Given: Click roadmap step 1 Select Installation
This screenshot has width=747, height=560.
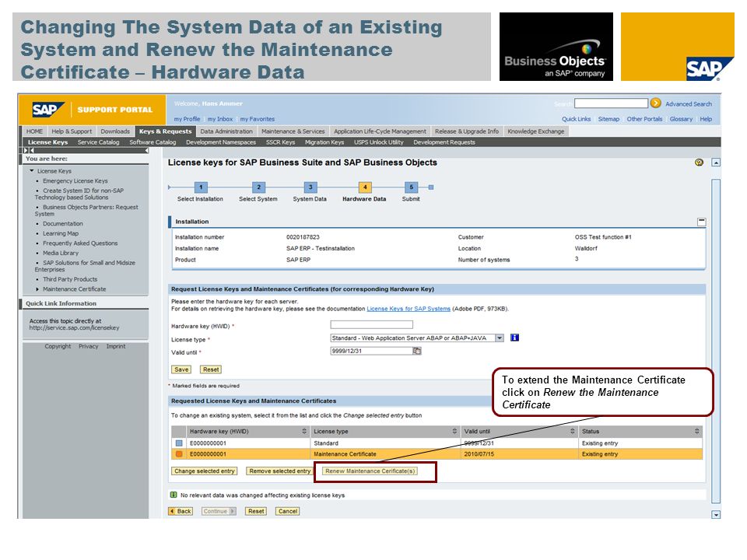Looking at the screenshot, I should coord(201,187).
